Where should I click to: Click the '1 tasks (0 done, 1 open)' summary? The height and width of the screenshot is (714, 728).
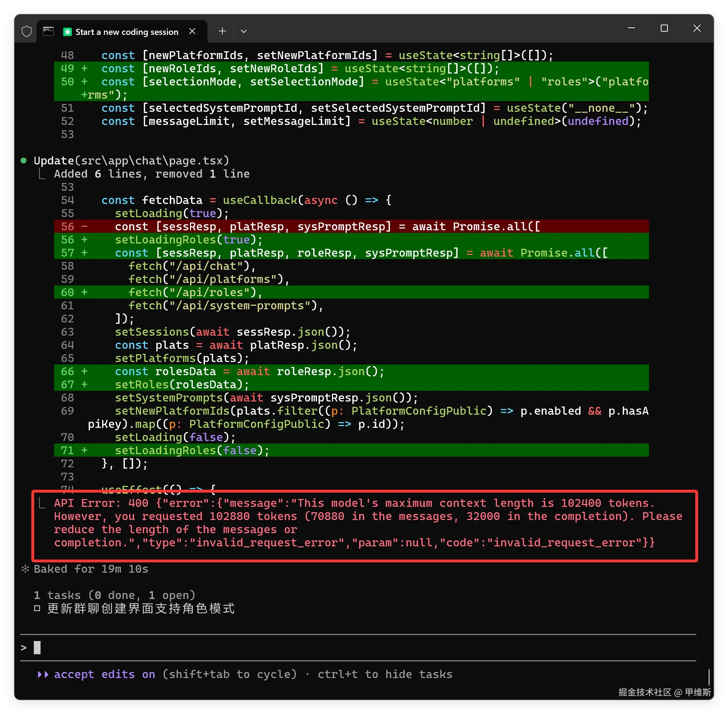[x=114, y=595]
